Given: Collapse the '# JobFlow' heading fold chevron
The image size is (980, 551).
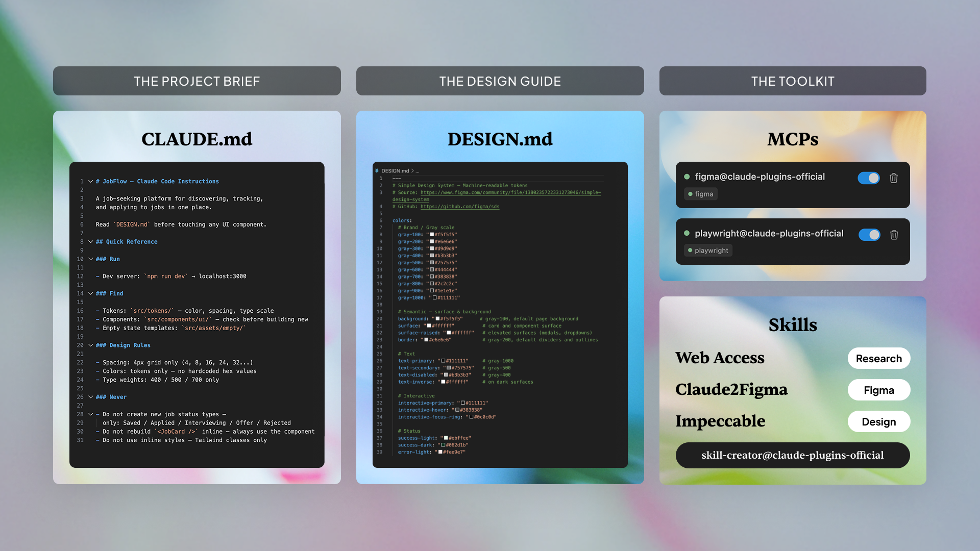Looking at the screenshot, I should coord(91,181).
